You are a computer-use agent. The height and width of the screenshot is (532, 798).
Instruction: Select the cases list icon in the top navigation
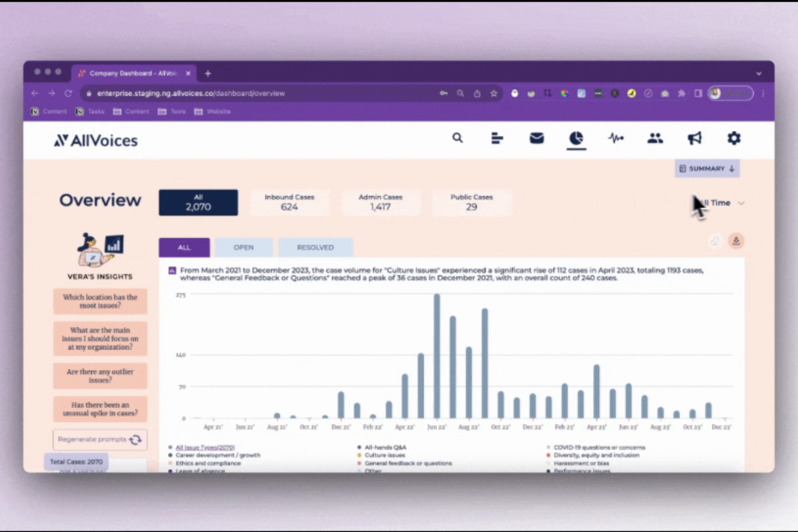pyautogui.click(x=497, y=139)
